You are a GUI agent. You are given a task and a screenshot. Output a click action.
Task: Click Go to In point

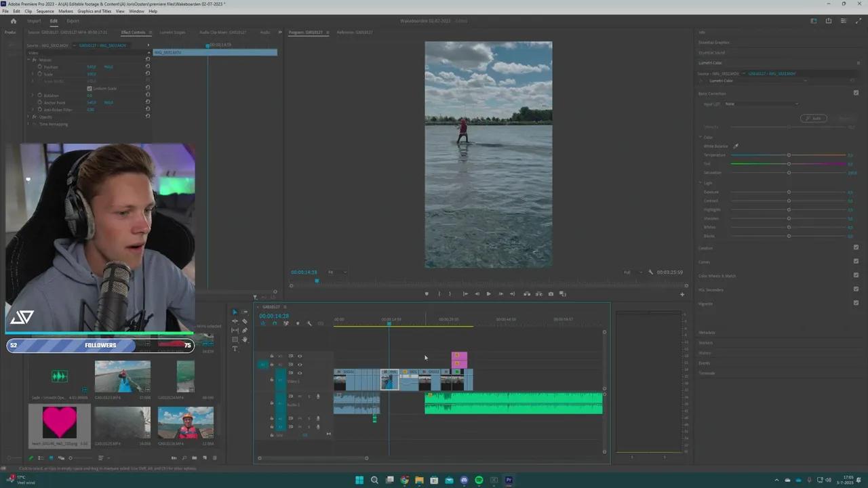(x=465, y=293)
